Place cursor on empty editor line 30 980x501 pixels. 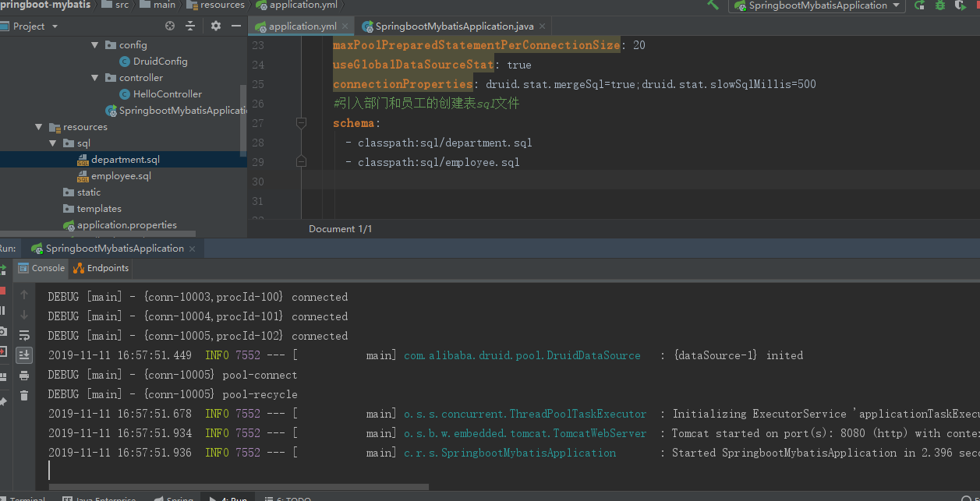639,182
